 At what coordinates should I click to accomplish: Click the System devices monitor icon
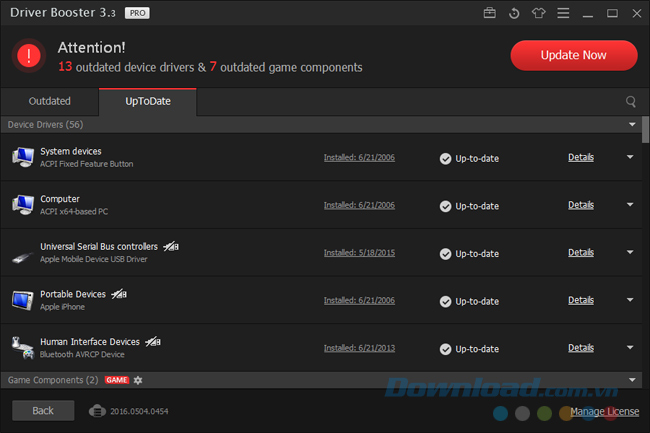pyautogui.click(x=23, y=157)
